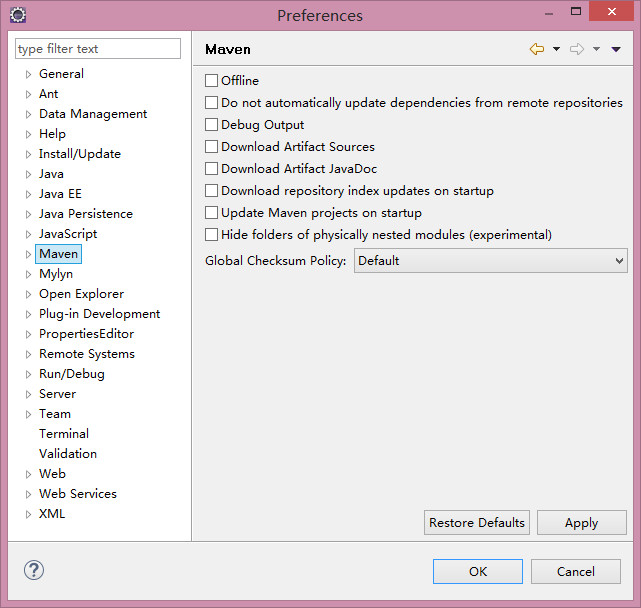The height and width of the screenshot is (608, 641).
Task: Toggle Hide folders of physically nested modules
Action: click(211, 235)
